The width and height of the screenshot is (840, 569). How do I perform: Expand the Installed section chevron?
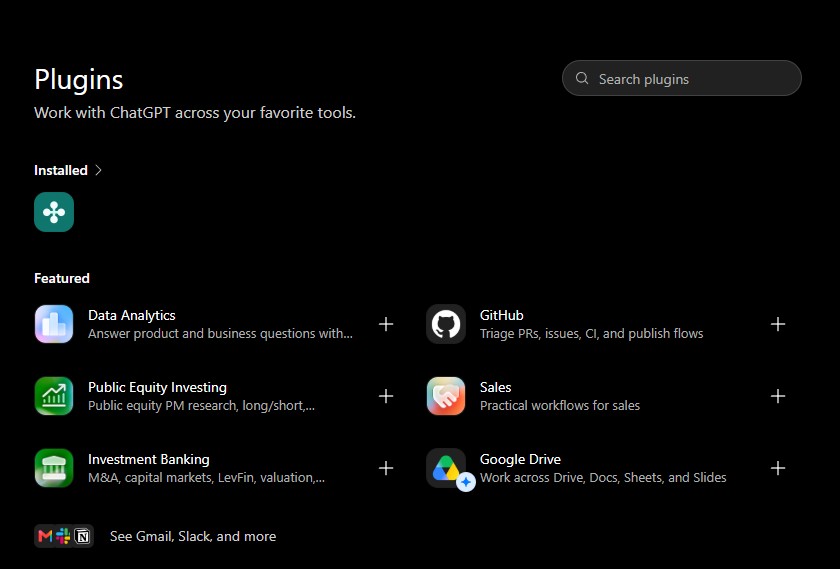[98, 170]
